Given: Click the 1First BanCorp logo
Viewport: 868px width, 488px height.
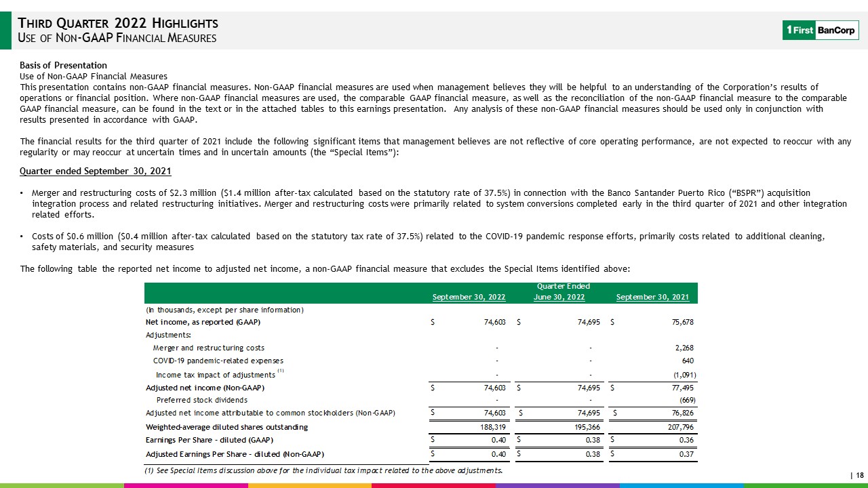Looking at the screenshot, I should click(821, 30).
